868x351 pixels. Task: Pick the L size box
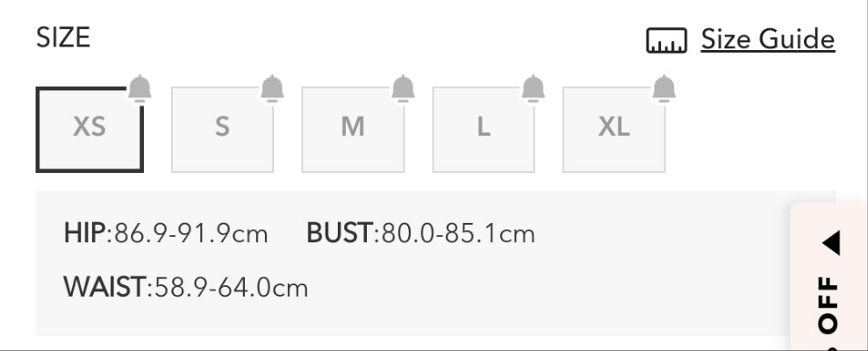click(x=484, y=128)
